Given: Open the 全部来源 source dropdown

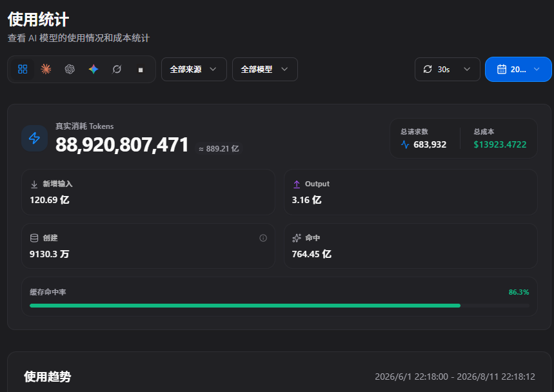Looking at the screenshot, I should pos(194,69).
